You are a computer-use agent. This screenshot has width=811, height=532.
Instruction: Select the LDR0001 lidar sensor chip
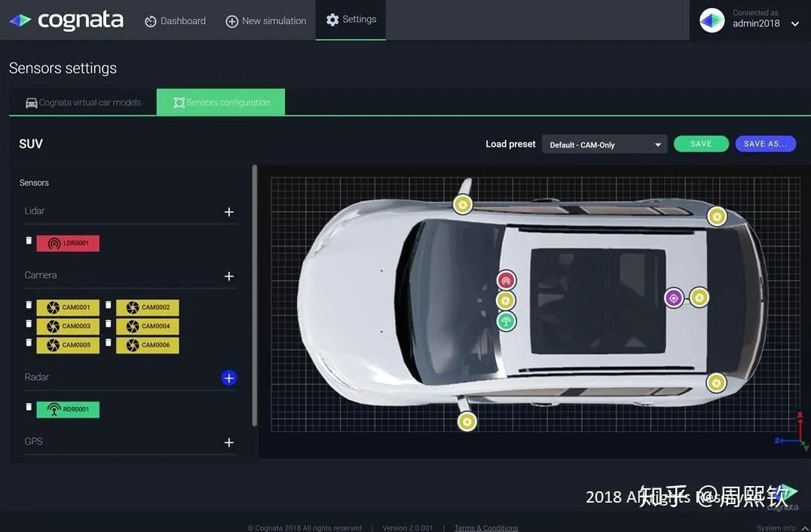tap(68, 243)
